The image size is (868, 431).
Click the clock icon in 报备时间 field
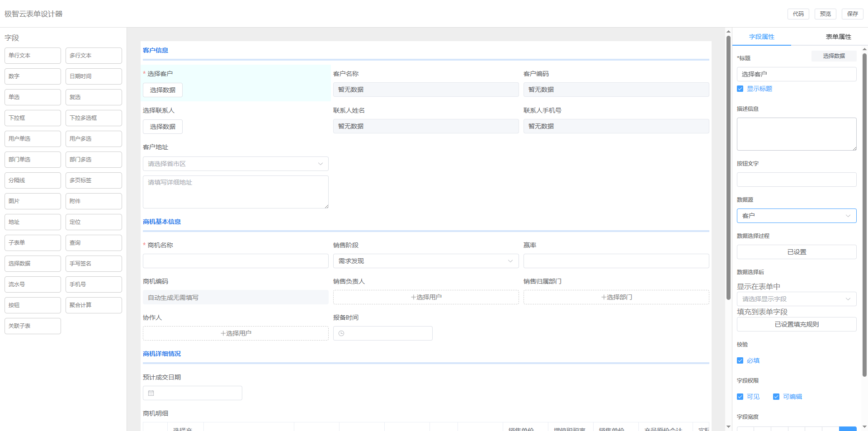341,333
